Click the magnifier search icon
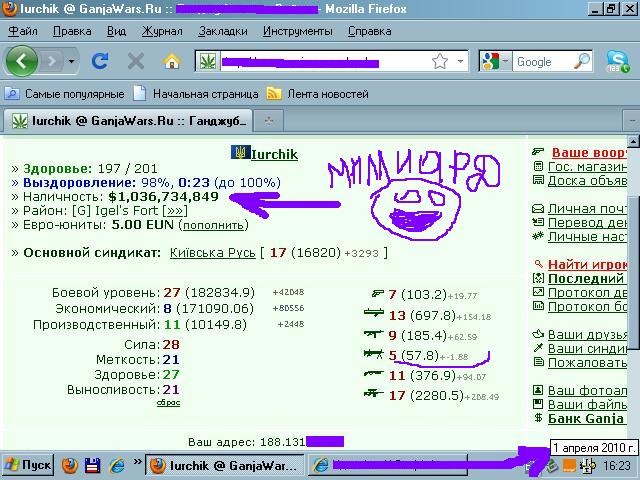The height and width of the screenshot is (480, 640). pos(582,61)
